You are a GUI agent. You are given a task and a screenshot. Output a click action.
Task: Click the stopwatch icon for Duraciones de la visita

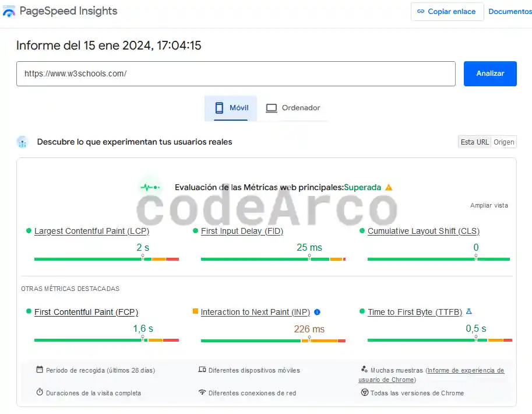(40, 392)
